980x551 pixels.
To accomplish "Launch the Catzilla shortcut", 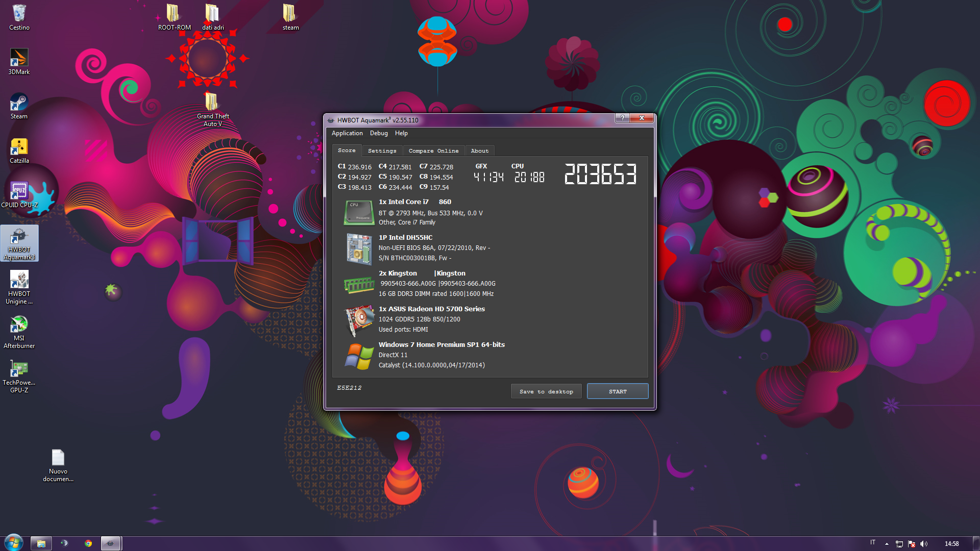I will point(19,150).
